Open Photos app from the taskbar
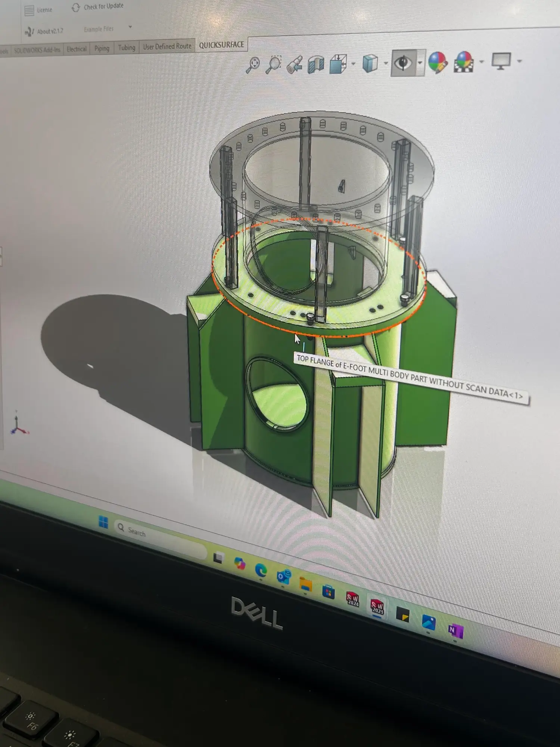The height and width of the screenshot is (747, 560). [x=429, y=623]
